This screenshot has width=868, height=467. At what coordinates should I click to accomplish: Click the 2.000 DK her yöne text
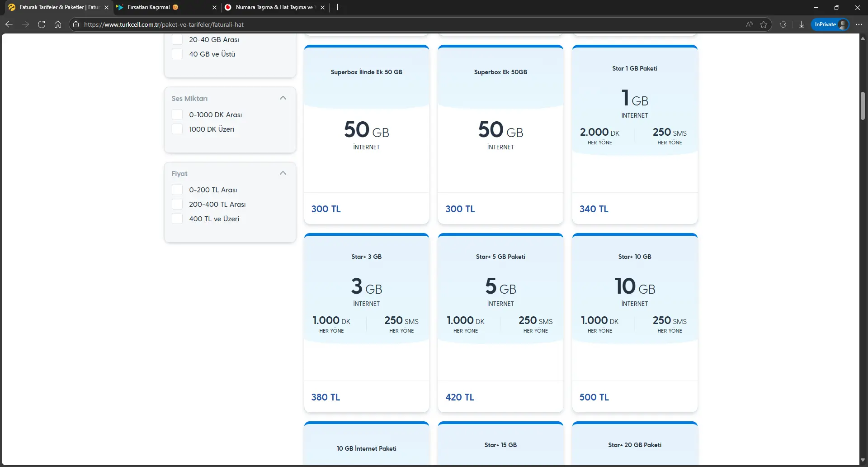pyautogui.click(x=599, y=136)
